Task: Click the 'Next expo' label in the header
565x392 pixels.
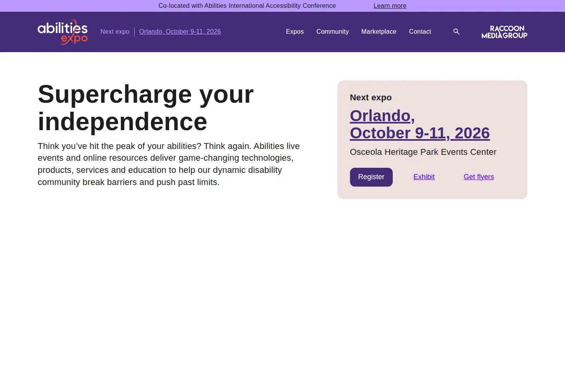Action: (x=115, y=32)
